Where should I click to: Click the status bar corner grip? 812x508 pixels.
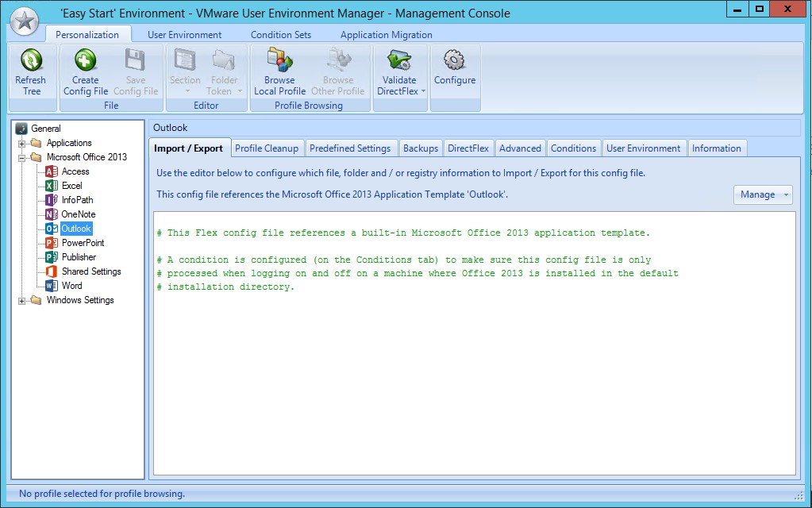pos(799,495)
